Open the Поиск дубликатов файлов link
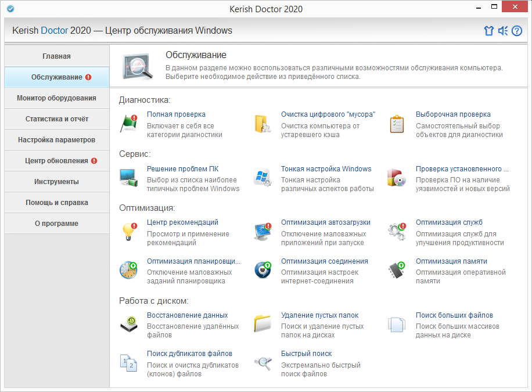 [189, 354]
